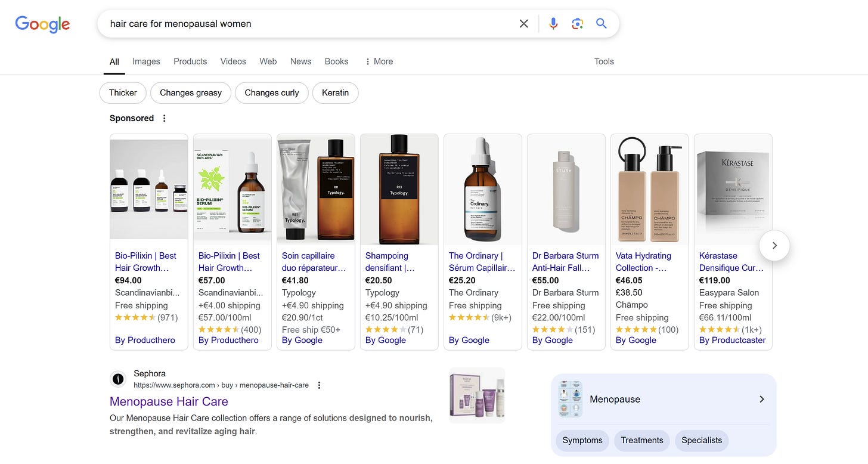Click The Ordinary dropper bottle image
868x464 pixels.
(483, 190)
